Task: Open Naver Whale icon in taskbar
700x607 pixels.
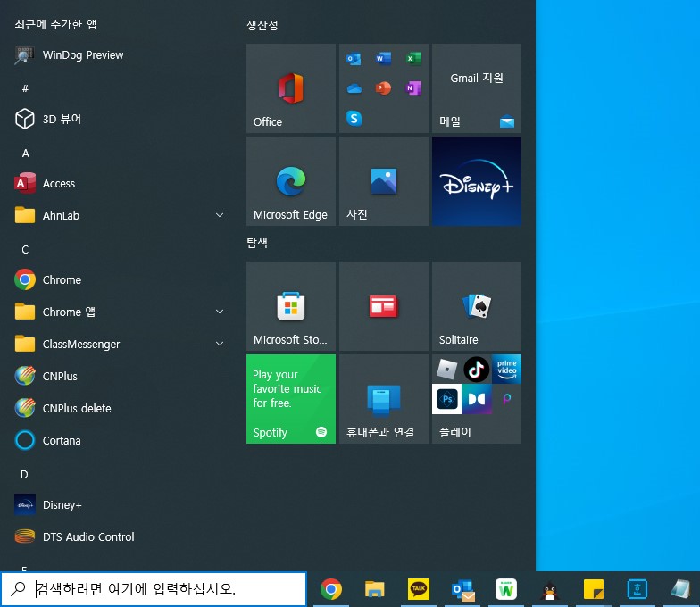Action: (505, 589)
